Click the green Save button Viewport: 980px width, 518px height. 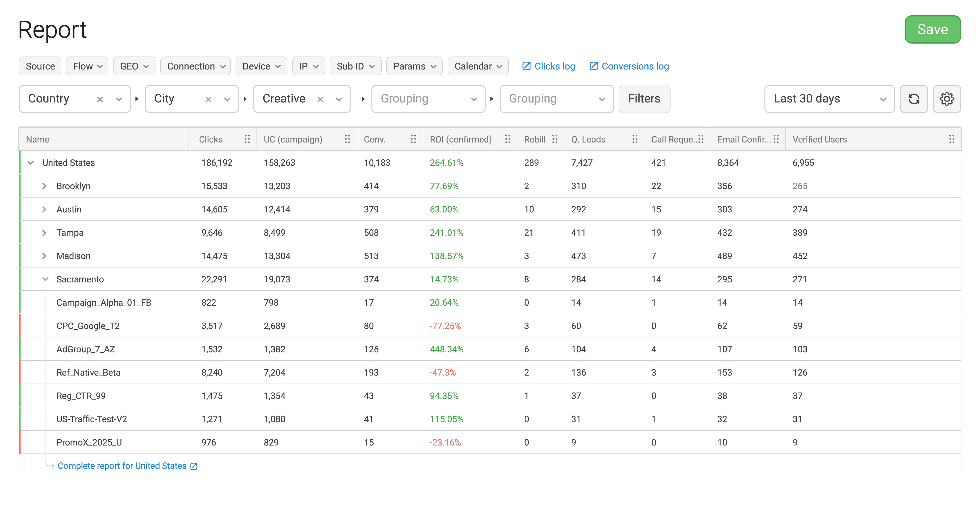tap(932, 29)
